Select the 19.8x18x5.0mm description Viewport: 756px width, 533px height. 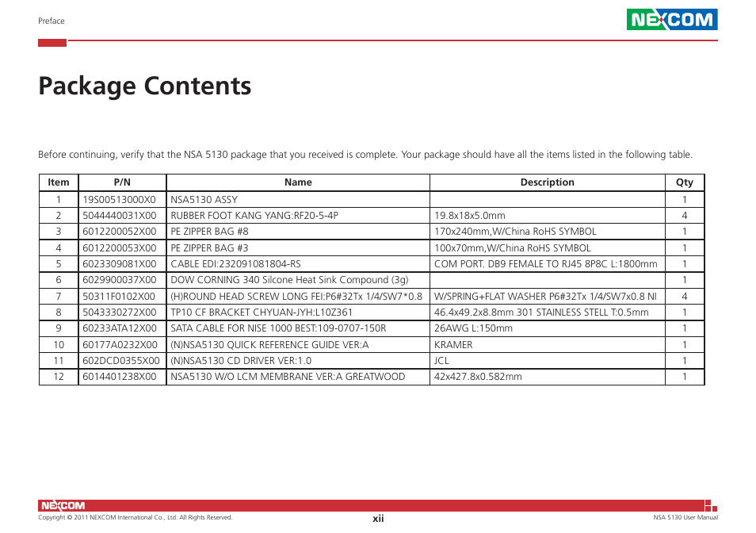click(470, 216)
